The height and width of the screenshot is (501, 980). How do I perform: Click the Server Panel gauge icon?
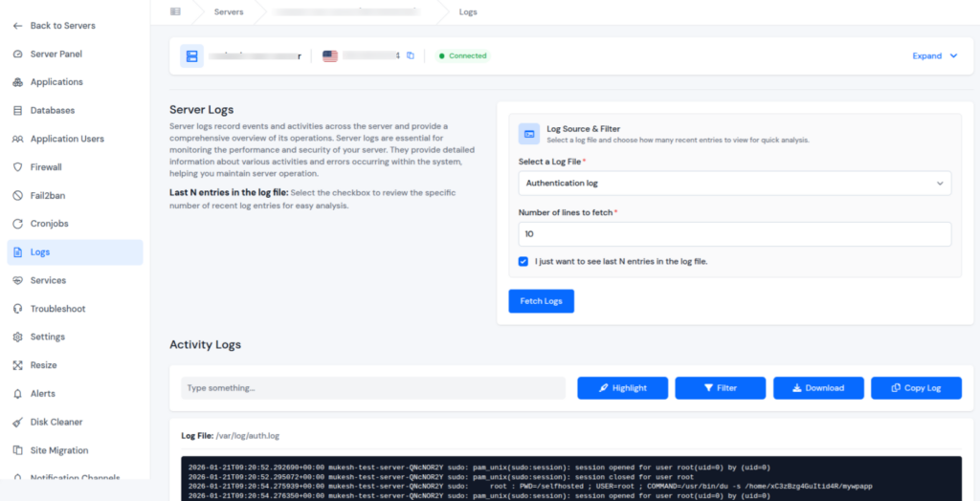(x=17, y=54)
